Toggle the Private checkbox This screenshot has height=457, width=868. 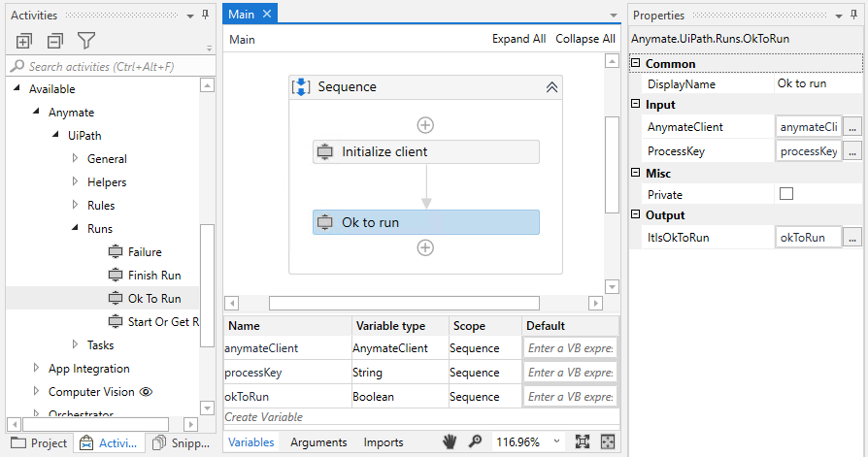pyautogui.click(x=786, y=194)
